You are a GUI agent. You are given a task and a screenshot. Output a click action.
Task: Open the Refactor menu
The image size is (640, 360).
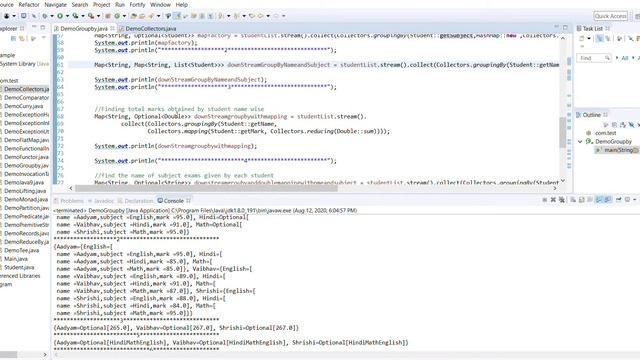click(x=29, y=5)
